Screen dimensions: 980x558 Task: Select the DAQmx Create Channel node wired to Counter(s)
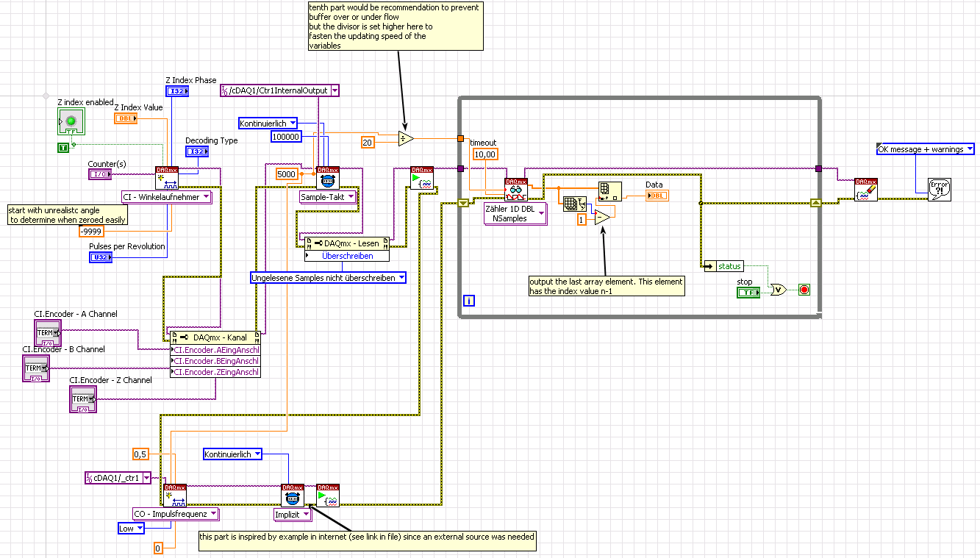tap(167, 178)
